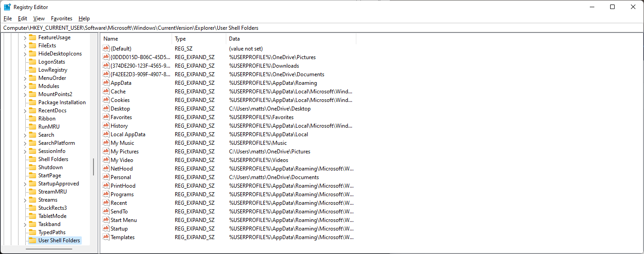The height and width of the screenshot is (254, 644).
Task: Select the User Shell Folders key
Action: tap(59, 240)
